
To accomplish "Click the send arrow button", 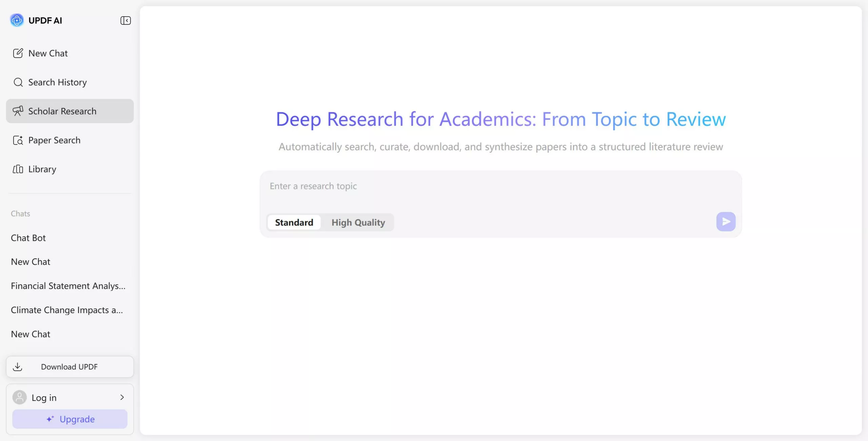I will (x=726, y=222).
